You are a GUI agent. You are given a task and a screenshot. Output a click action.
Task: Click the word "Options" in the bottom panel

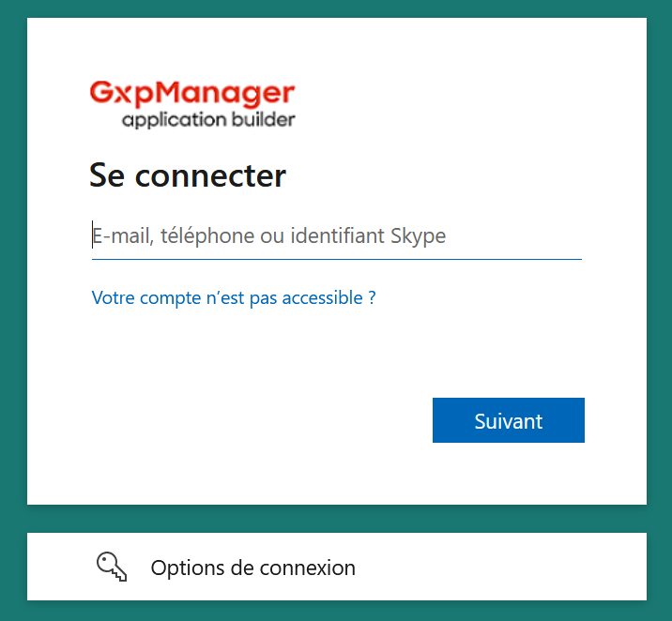click(185, 568)
